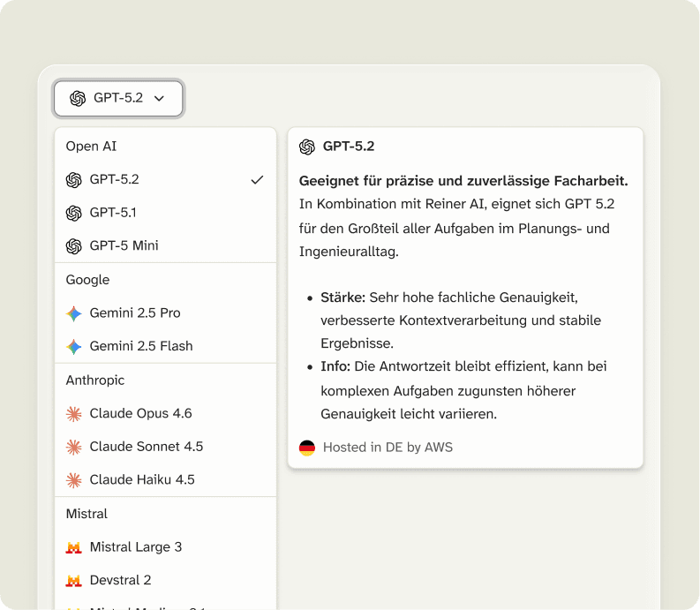This screenshot has width=700, height=610.
Task: Click the OpenAI icon beside GPT-5.1
Action: pos(73,213)
